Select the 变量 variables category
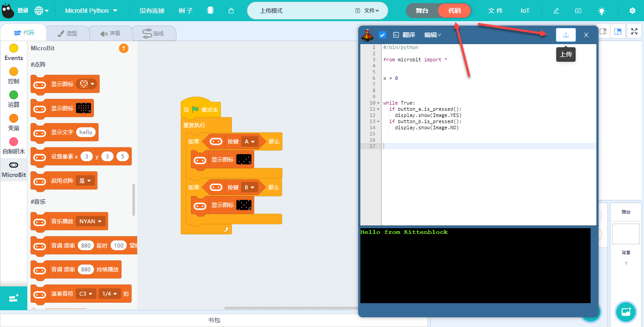Image resolution: width=644 pixels, height=327 pixels. [14, 123]
